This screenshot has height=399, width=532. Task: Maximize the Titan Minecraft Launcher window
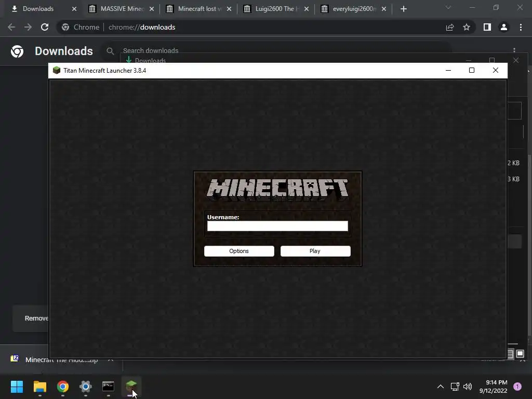pyautogui.click(x=472, y=70)
